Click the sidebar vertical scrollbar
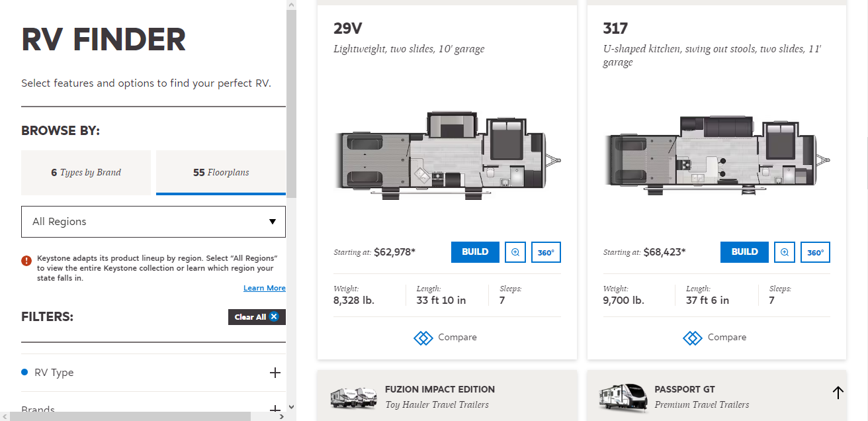Screen dimensions: 868x421 click(x=291, y=132)
